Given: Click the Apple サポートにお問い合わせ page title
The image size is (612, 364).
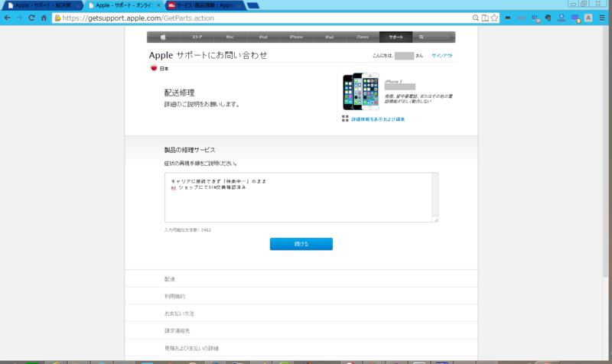Looking at the screenshot, I should (208, 55).
